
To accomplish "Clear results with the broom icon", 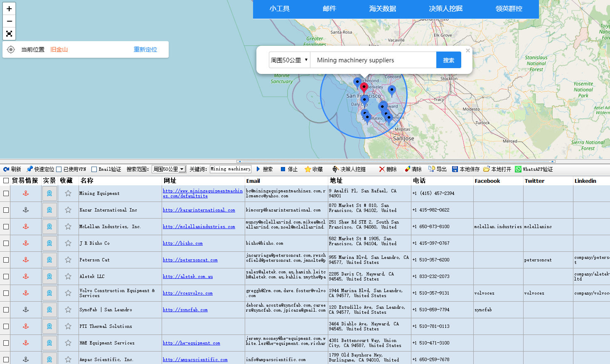I will [408, 169].
